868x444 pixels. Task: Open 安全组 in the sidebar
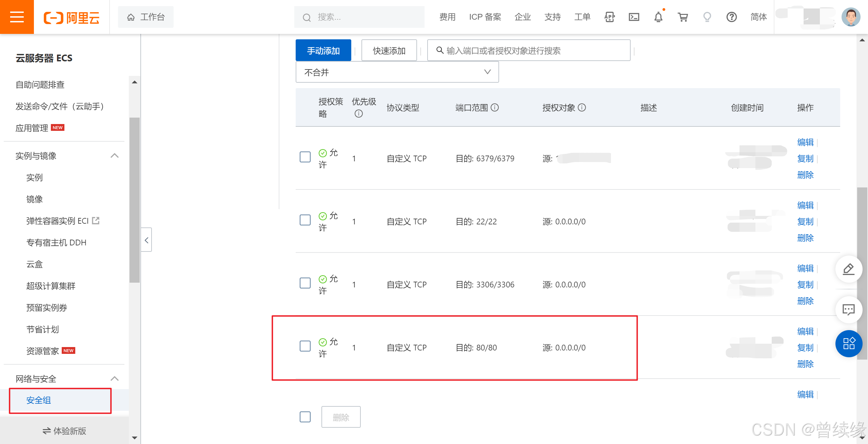click(x=39, y=400)
